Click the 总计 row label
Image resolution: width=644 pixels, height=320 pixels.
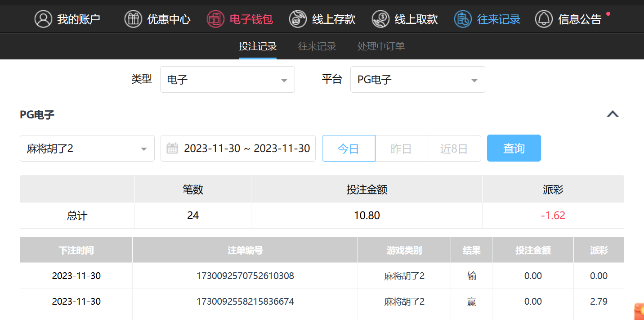77,216
